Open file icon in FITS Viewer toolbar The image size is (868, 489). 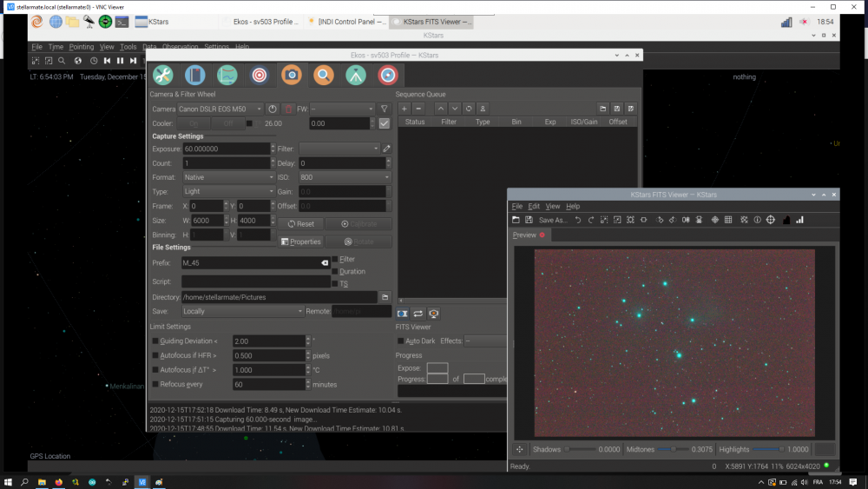516,220
